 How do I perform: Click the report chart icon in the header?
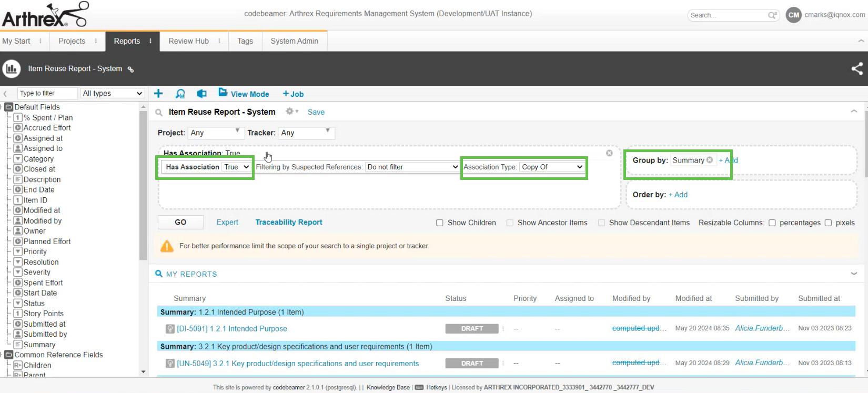tap(12, 69)
